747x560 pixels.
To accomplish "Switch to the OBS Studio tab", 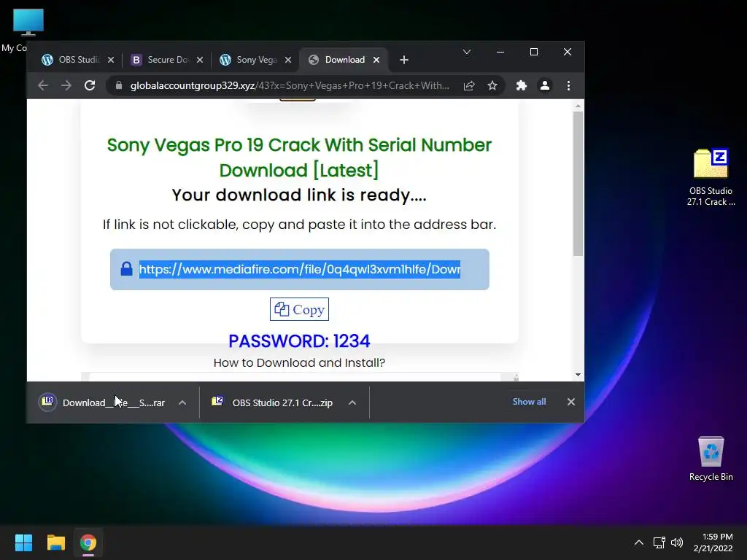I will (78, 60).
